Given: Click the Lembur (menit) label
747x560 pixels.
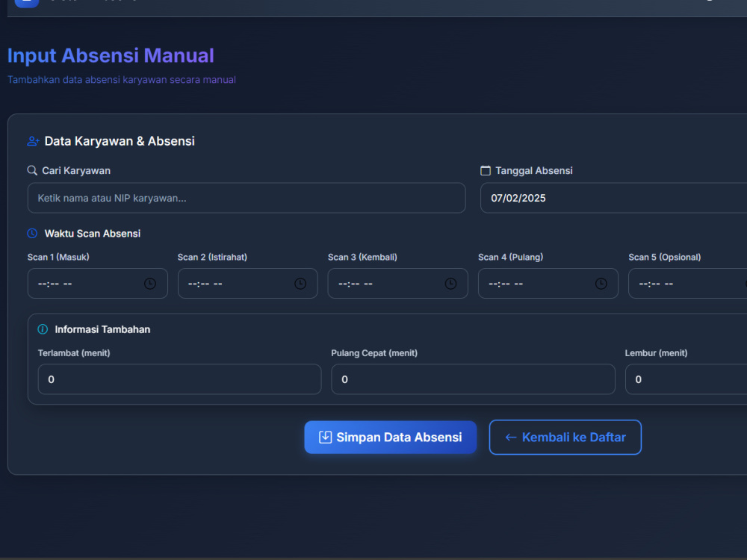Looking at the screenshot, I should 656,353.
